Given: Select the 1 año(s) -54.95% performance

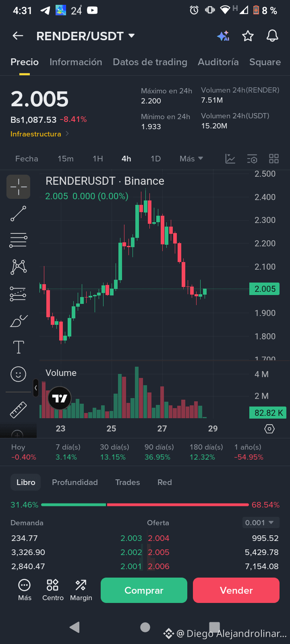Looking at the screenshot, I should click(x=249, y=452).
